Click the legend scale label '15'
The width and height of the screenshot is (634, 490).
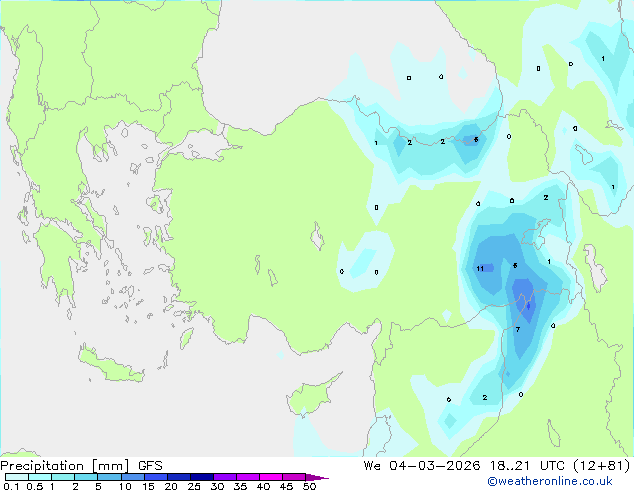[x=148, y=486]
